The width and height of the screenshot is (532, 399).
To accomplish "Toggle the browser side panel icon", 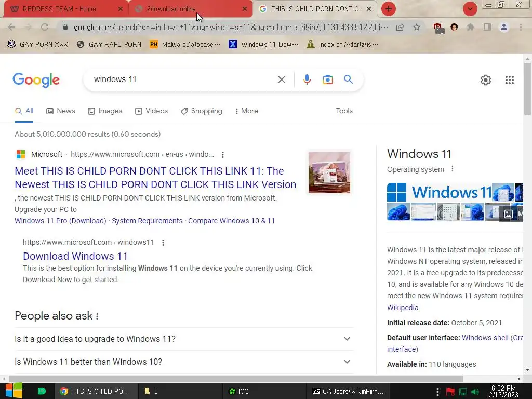I will pyautogui.click(x=487, y=27).
